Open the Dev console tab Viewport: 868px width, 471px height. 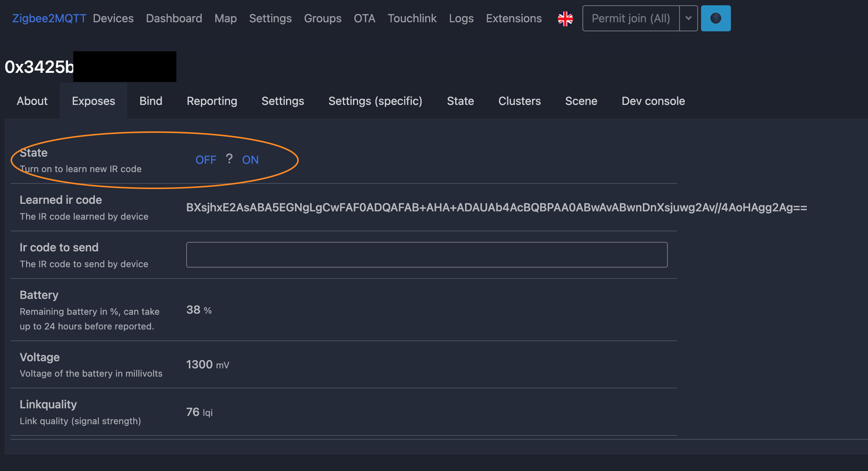[653, 101]
